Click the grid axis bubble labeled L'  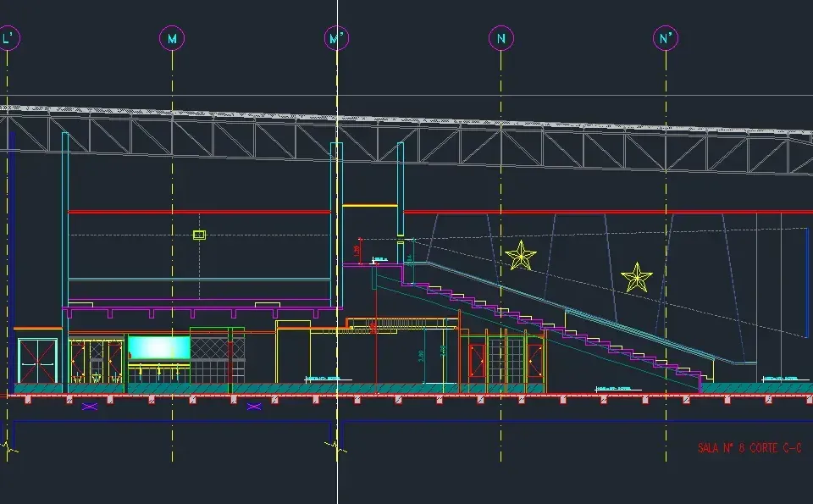tap(8, 38)
